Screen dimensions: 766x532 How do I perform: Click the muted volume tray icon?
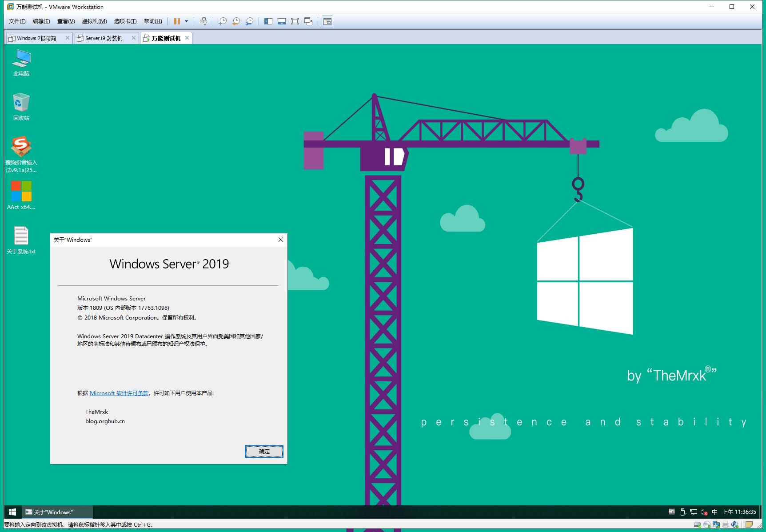point(704,512)
